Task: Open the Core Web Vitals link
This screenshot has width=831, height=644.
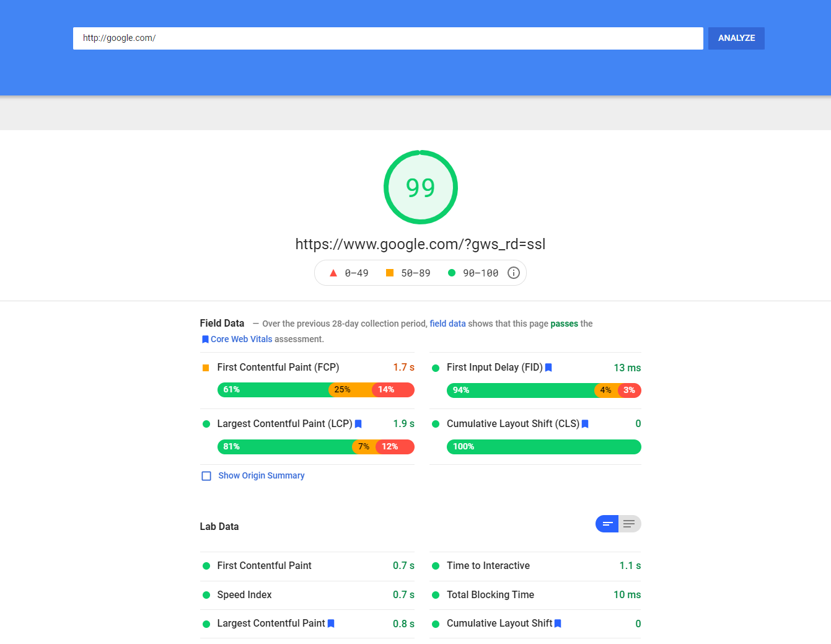Action: pyautogui.click(x=242, y=339)
